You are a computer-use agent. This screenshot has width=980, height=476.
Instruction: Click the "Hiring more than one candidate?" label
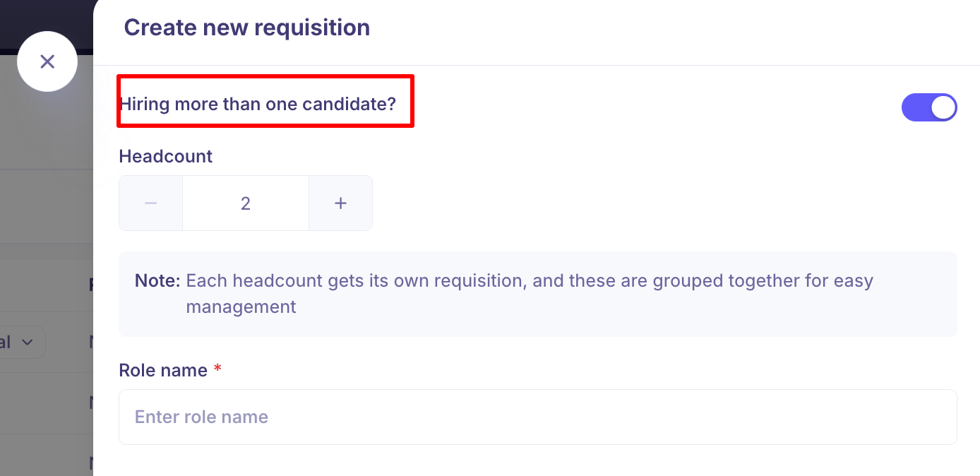[x=258, y=104]
